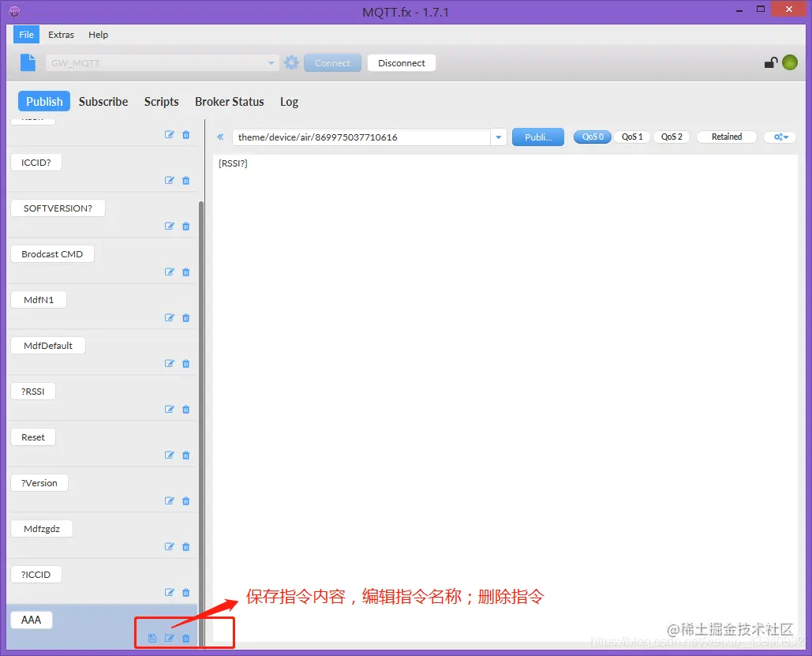
Task: Edit the Mdfzgdz message name
Action: click(170, 546)
